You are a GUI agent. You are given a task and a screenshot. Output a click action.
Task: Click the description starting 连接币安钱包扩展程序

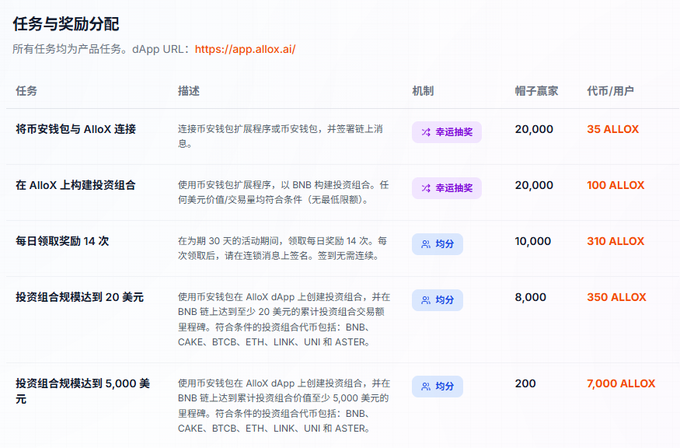280,136
